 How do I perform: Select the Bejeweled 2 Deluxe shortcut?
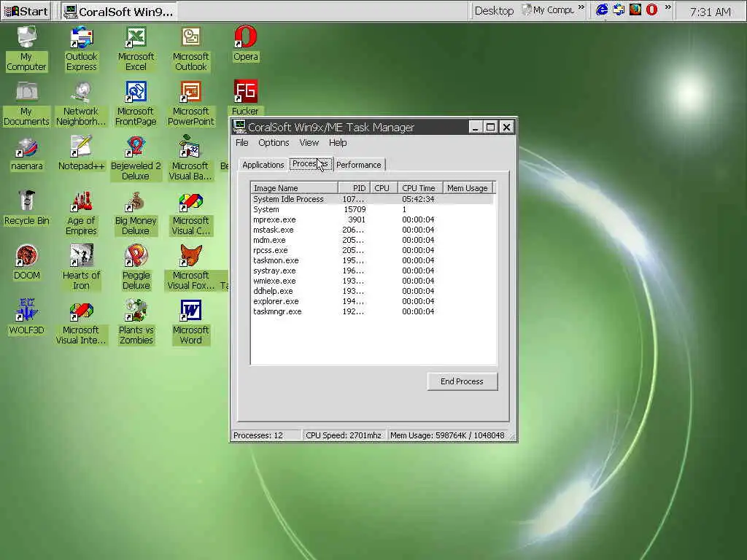point(136,158)
